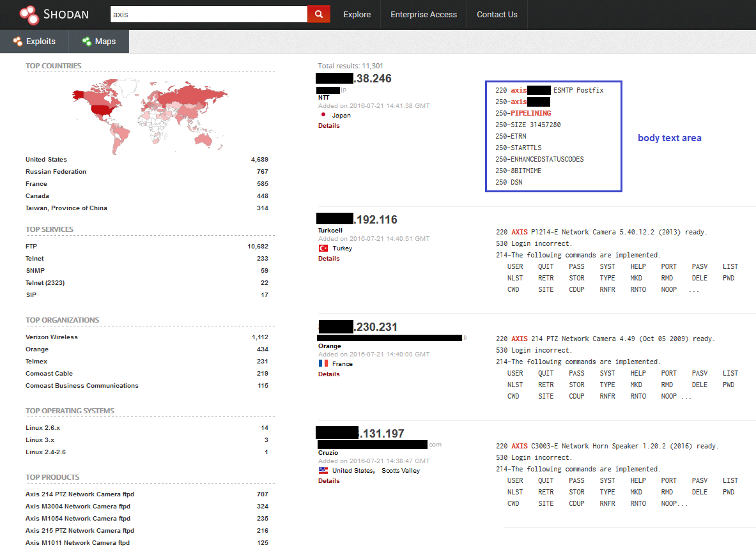Filter by Linux 2.6.x operating system

(x=43, y=427)
